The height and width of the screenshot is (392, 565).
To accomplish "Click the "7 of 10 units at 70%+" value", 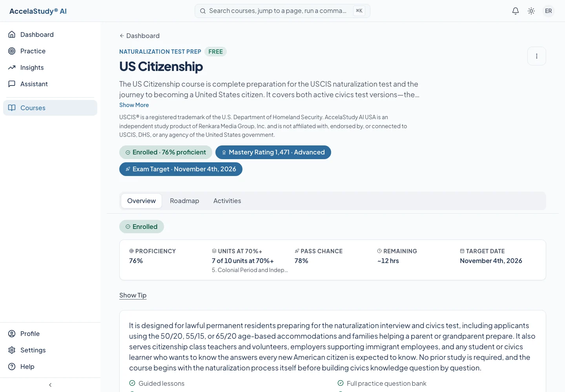I will (x=243, y=261).
